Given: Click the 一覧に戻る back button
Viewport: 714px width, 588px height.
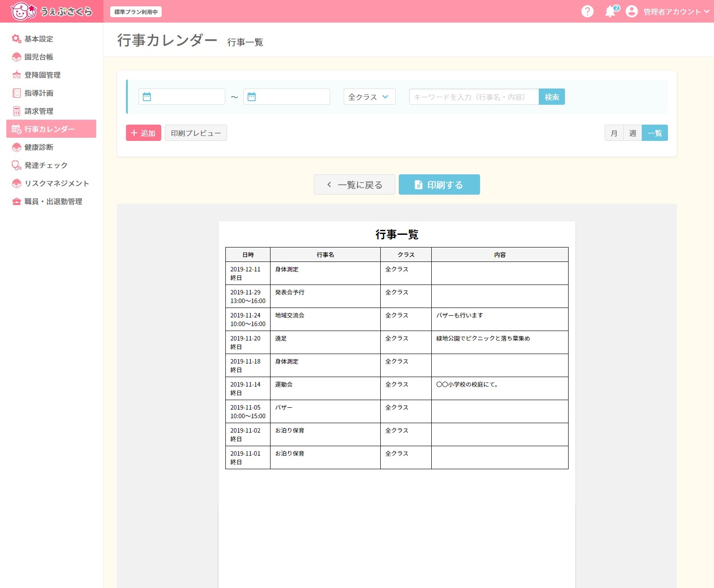Looking at the screenshot, I should click(355, 184).
